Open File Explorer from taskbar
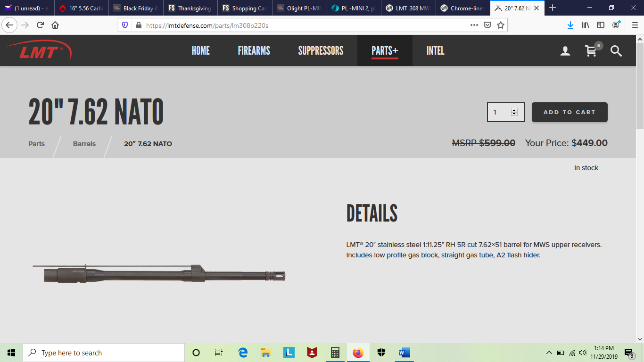The image size is (644, 362). coord(265,353)
